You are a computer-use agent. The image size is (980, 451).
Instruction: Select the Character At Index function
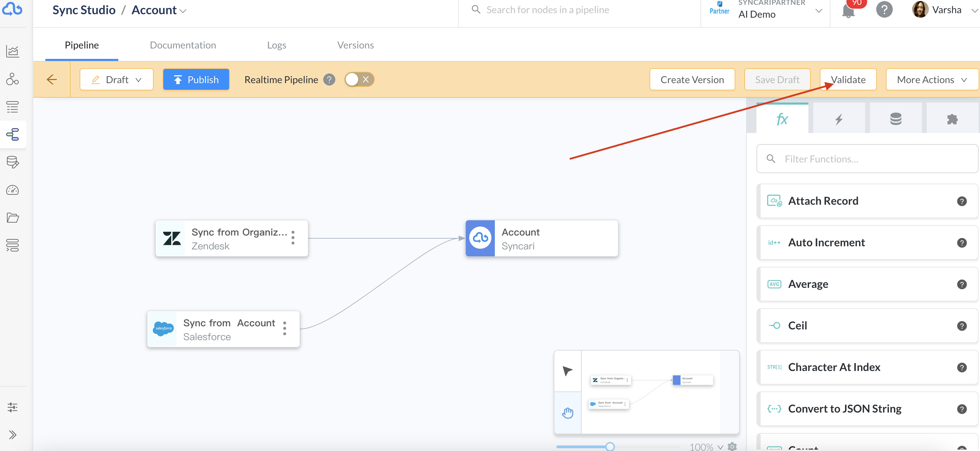point(867,367)
